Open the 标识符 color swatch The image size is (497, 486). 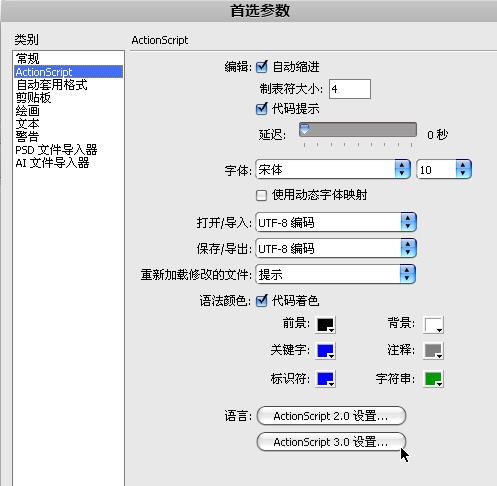click(325, 379)
